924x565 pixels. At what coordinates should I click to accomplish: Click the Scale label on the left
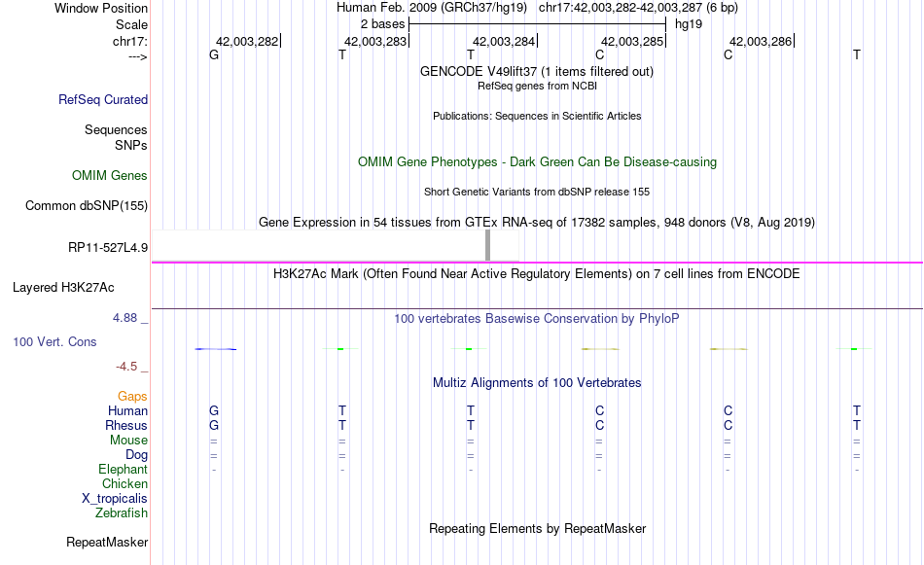(131, 24)
